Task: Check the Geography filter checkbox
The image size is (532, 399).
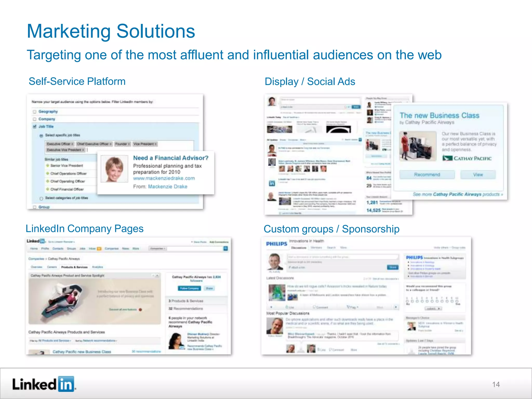Action: pos(35,112)
